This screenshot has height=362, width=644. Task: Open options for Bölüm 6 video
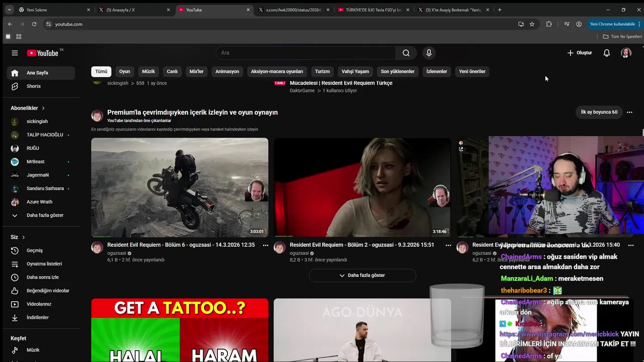pyautogui.click(x=266, y=245)
